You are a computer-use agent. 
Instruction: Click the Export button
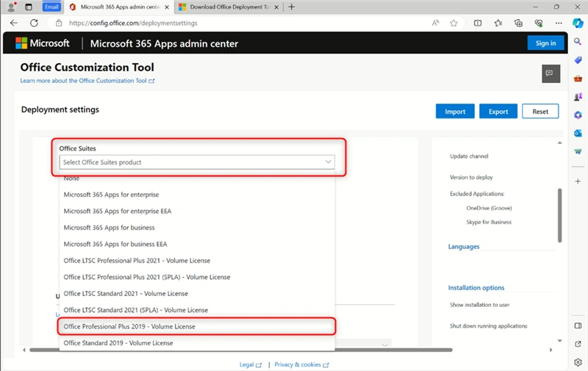coord(498,112)
